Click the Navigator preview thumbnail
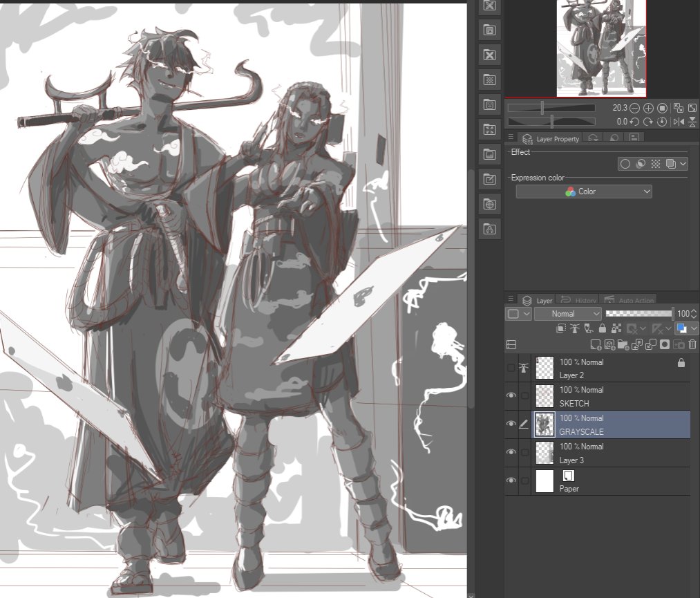700x598 pixels. point(601,48)
